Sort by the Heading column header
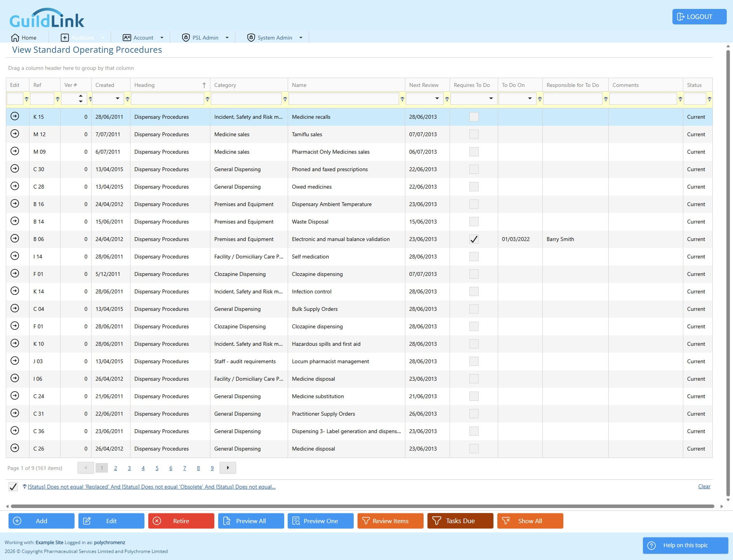Screen dimensions: 733x560 pos(170,85)
